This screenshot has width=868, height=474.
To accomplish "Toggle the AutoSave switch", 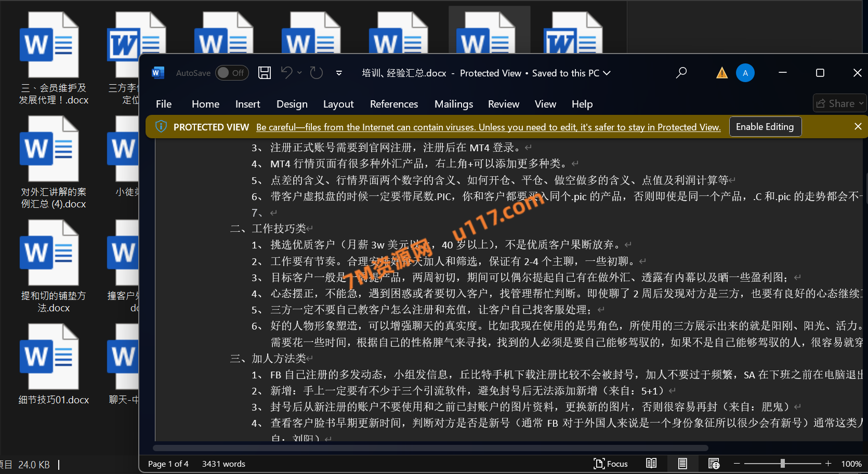I will [x=232, y=73].
